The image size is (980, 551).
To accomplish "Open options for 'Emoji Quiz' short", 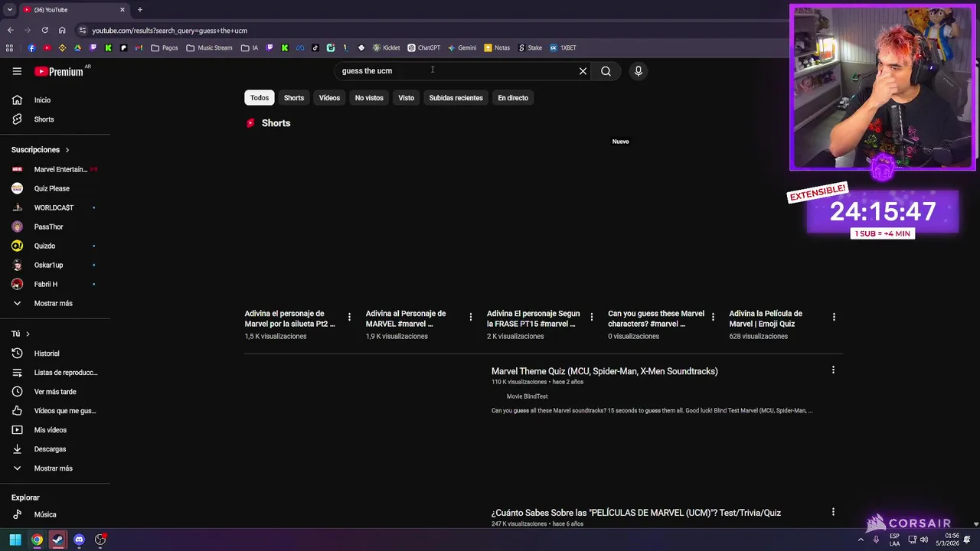I will (834, 317).
